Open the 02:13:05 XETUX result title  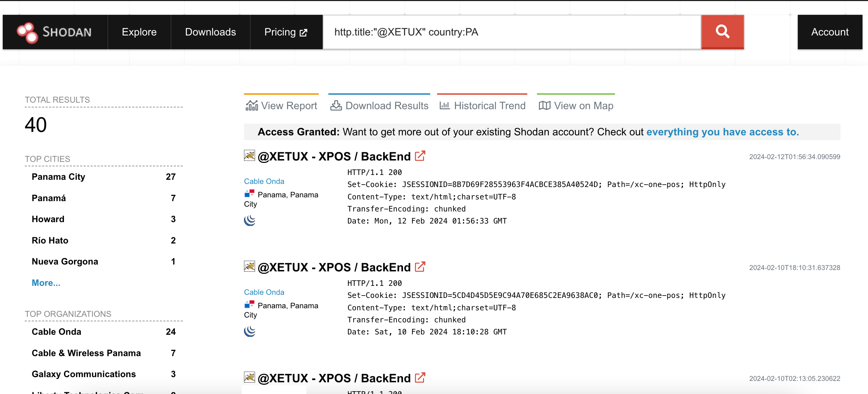point(334,378)
